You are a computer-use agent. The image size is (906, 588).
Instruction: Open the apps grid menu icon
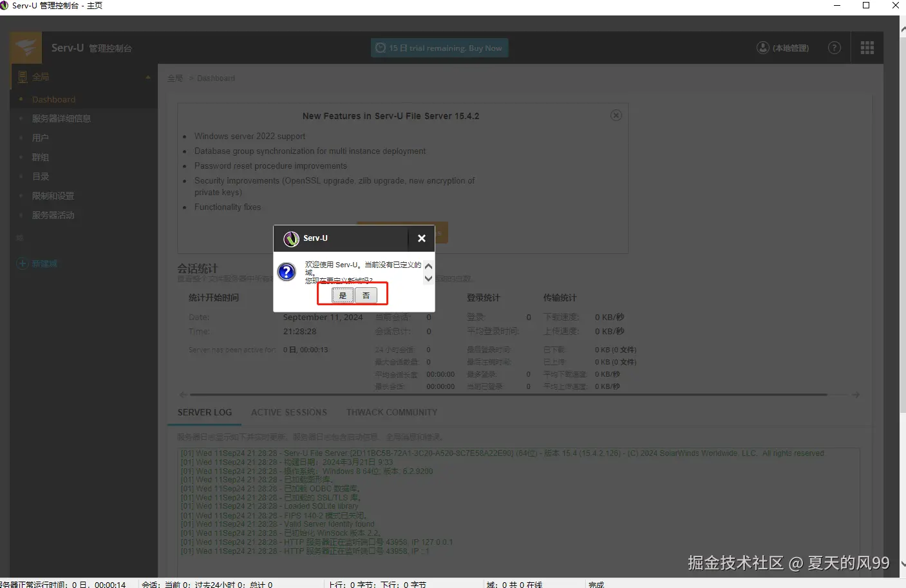click(x=867, y=48)
